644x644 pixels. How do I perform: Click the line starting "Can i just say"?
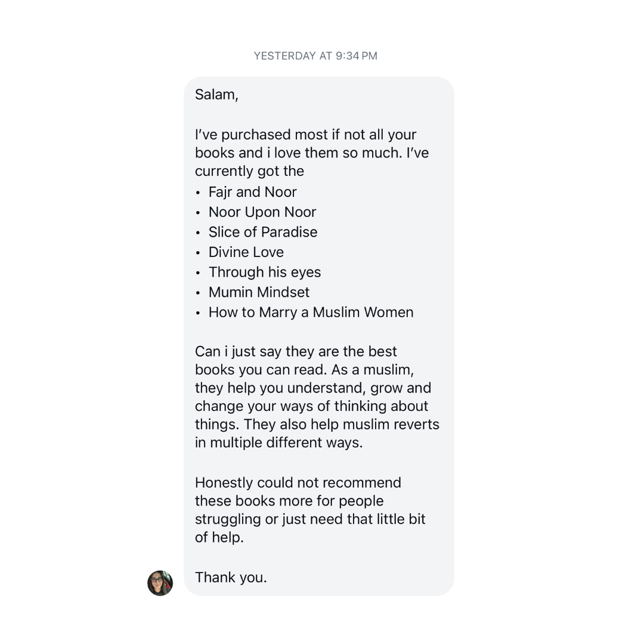[296, 351]
